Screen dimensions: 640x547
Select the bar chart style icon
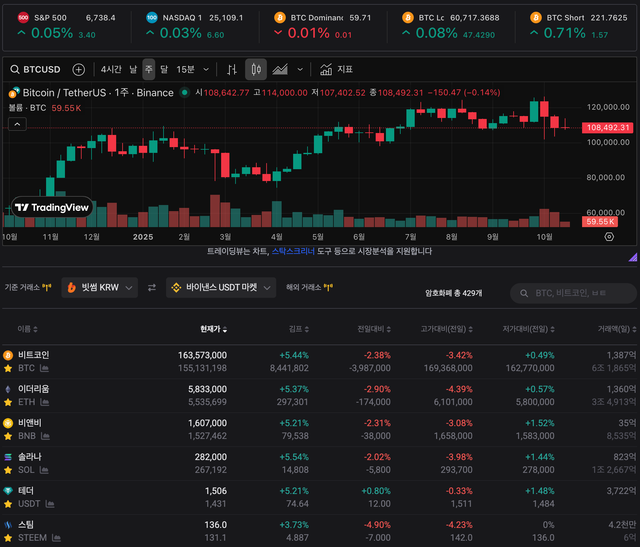pos(232,70)
